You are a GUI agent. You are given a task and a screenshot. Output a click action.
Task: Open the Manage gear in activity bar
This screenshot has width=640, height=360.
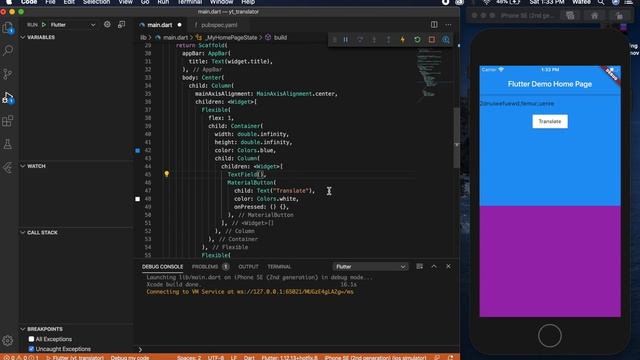(8, 340)
